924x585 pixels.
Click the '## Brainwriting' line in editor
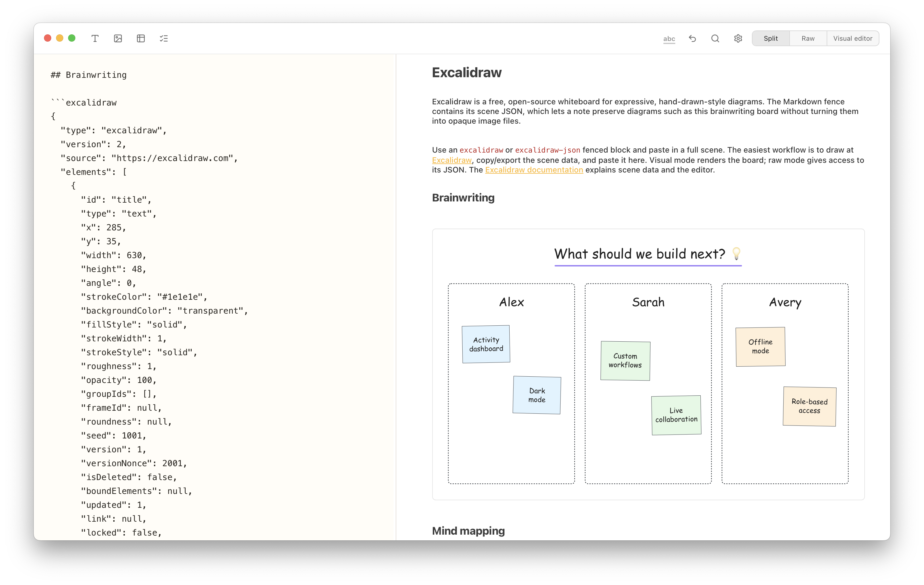point(89,75)
